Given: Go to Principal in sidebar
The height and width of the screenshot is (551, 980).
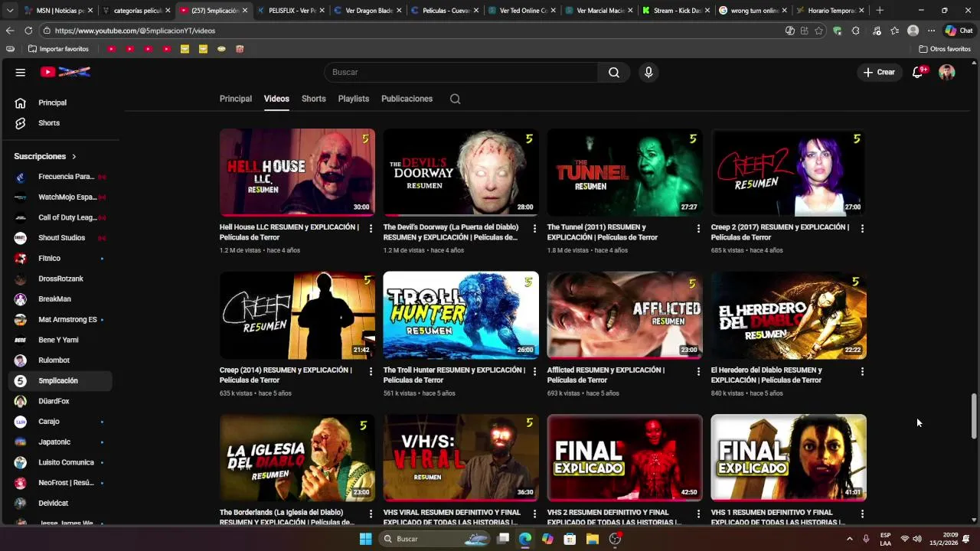Looking at the screenshot, I should (x=60, y=103).
